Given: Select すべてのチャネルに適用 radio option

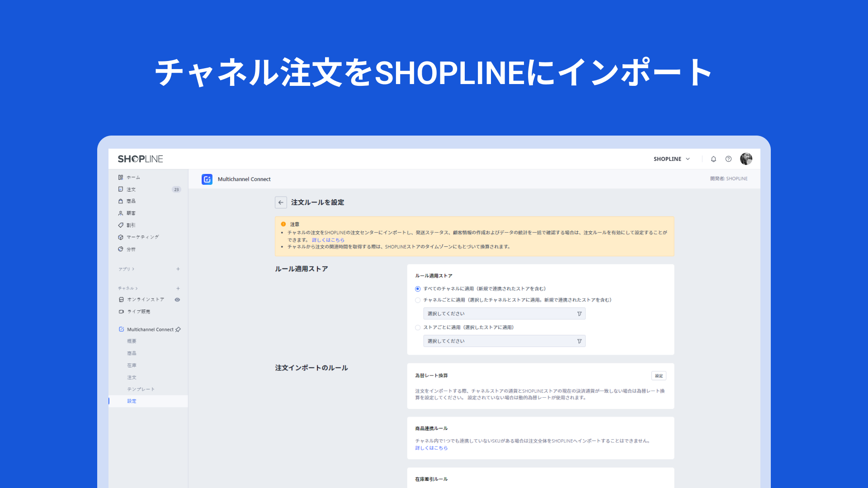Looking at the screenshot, I should pos(418,289).
